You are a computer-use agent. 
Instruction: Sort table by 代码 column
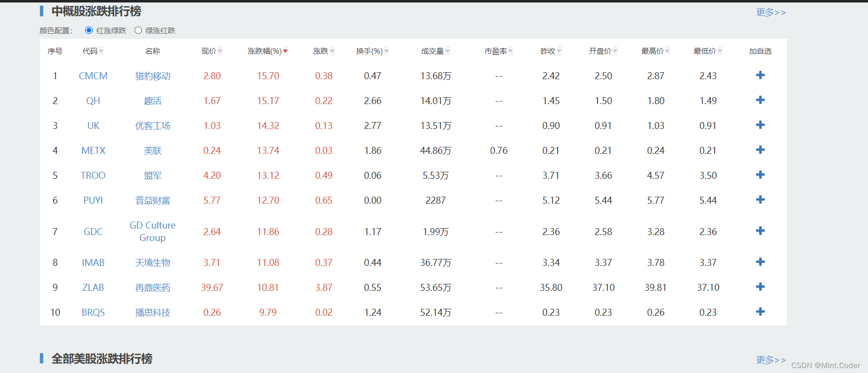pos(93,51)
